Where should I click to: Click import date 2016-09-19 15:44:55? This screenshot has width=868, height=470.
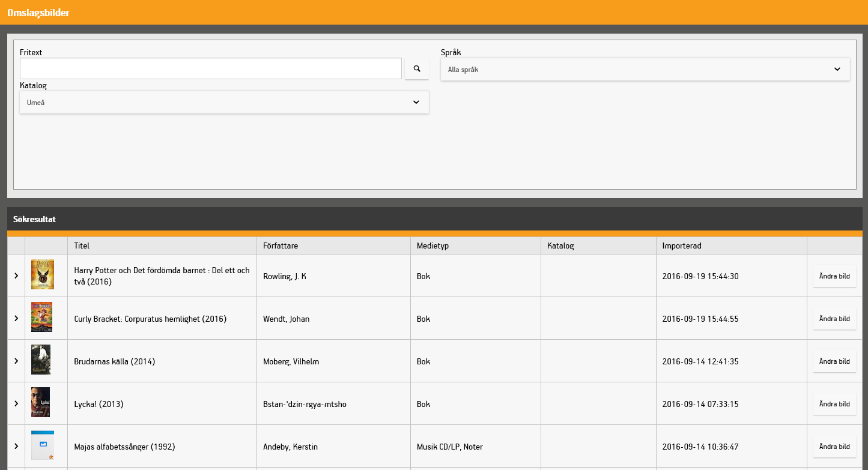(700, 319)
